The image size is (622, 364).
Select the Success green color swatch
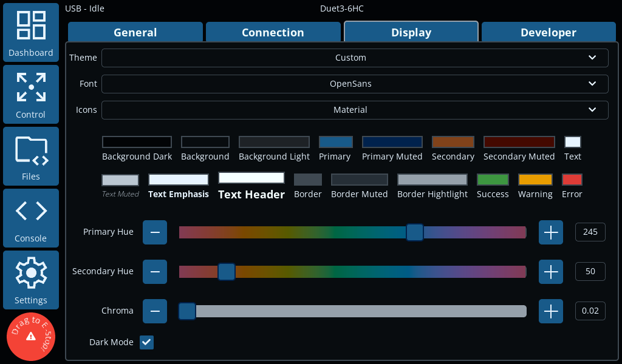coord(493,180)
